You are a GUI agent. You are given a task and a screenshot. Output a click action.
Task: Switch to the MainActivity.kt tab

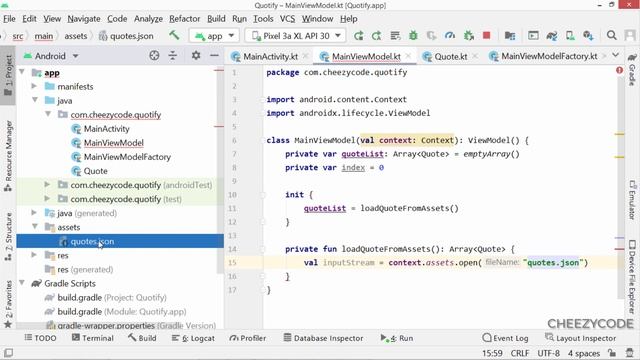coord(270,56)
